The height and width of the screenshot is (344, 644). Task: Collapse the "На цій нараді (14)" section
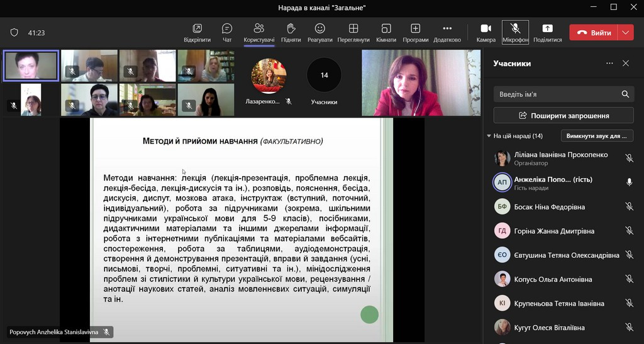(489, 136)
